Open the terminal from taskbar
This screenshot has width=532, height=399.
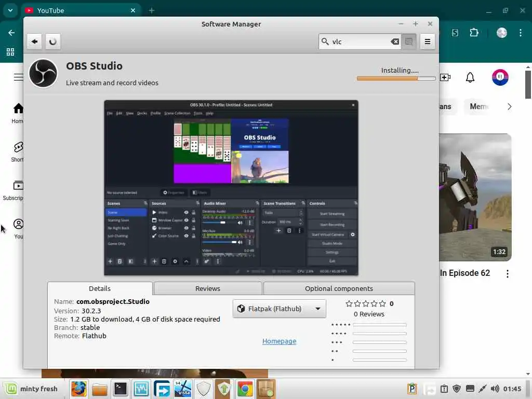tap(121, 389)
